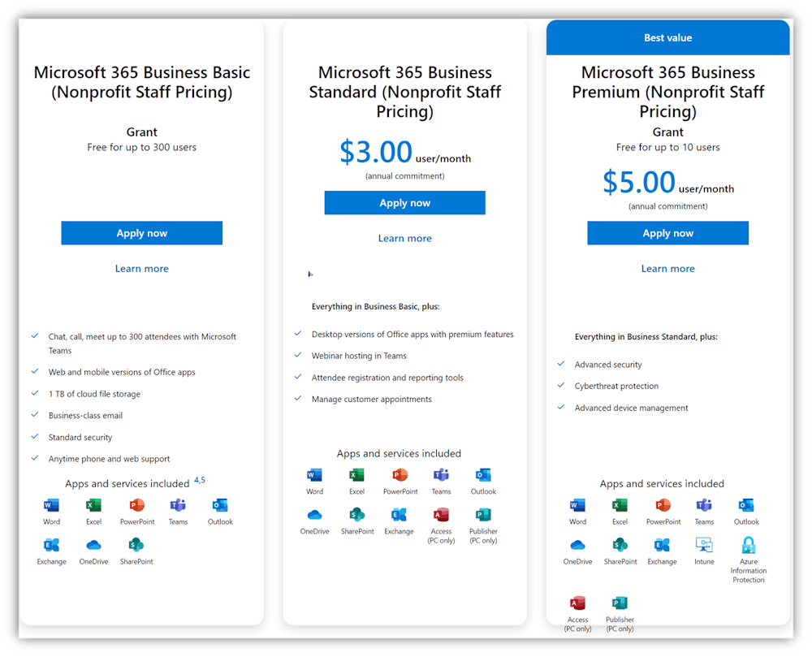Click the Excel icon in Business Standard plan

point(356,475)
